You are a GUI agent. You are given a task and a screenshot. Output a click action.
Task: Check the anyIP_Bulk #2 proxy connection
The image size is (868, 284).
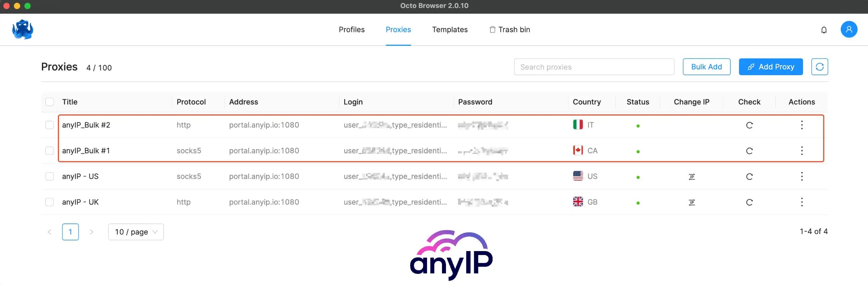point(749,125)
